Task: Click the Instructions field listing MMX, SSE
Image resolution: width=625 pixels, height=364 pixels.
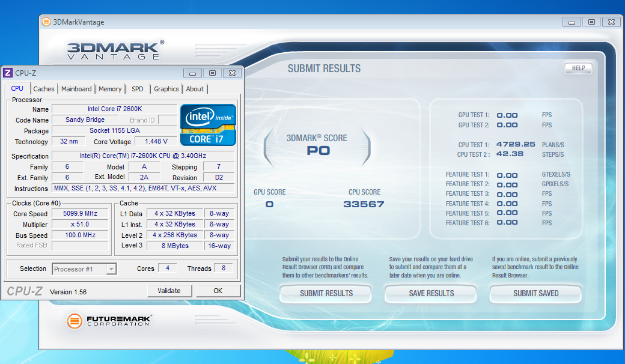Action: coord(143,188)
